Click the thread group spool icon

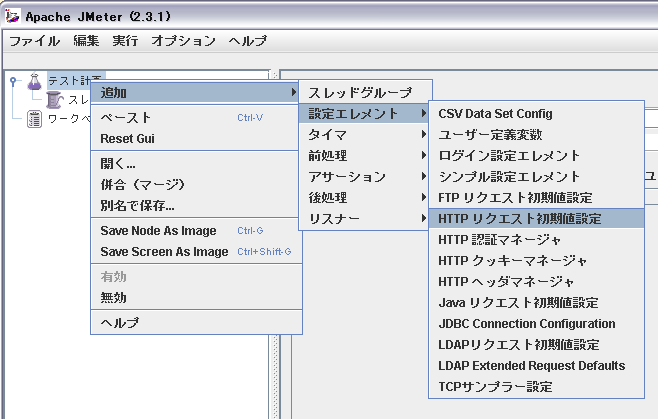(x=54, y=100)
